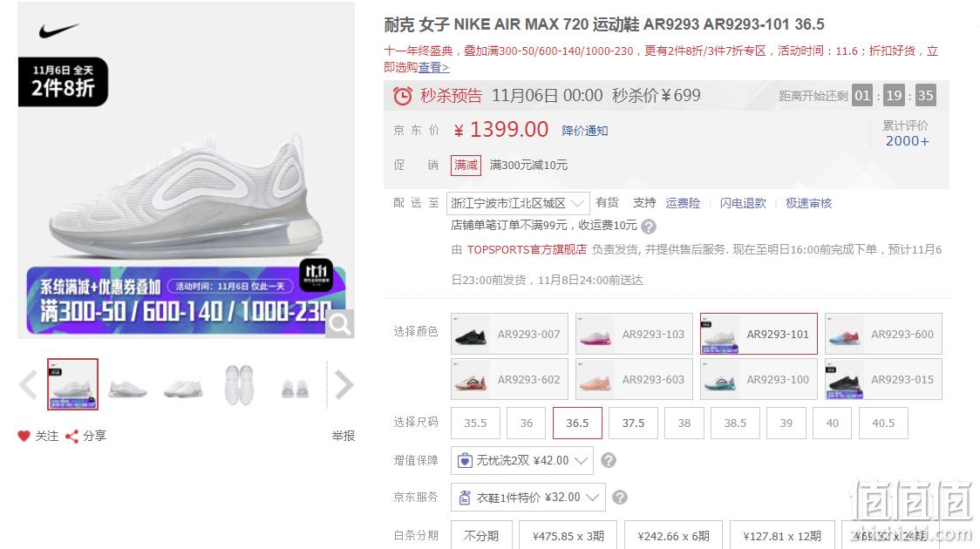Image resolution: width=980 pixels, height=549 pixels.
Task: Click the red heart follow icon
Action: pyautogui.click(x=24, y=436)
